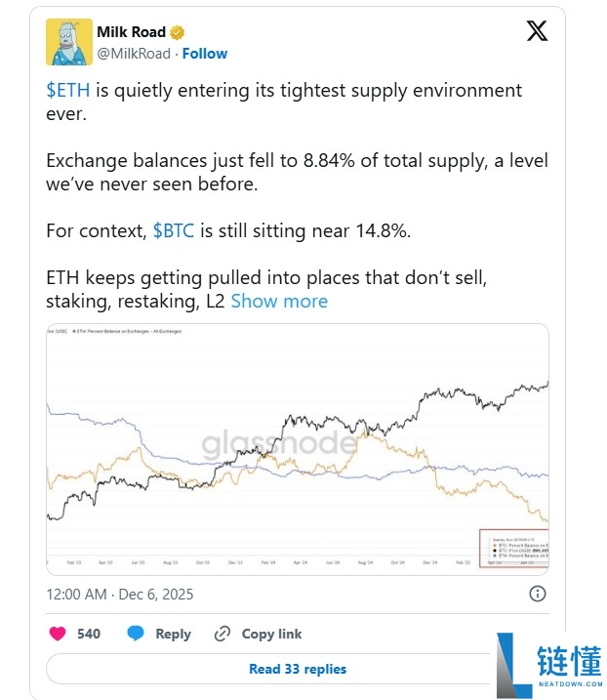
Task: Click Read 33 replies button
Action: (x=297, y=669)
